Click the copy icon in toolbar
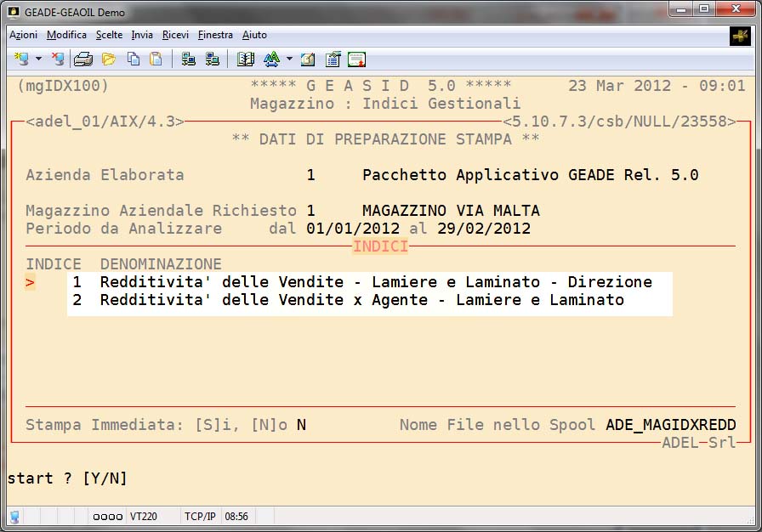 (x=133, y=59)
